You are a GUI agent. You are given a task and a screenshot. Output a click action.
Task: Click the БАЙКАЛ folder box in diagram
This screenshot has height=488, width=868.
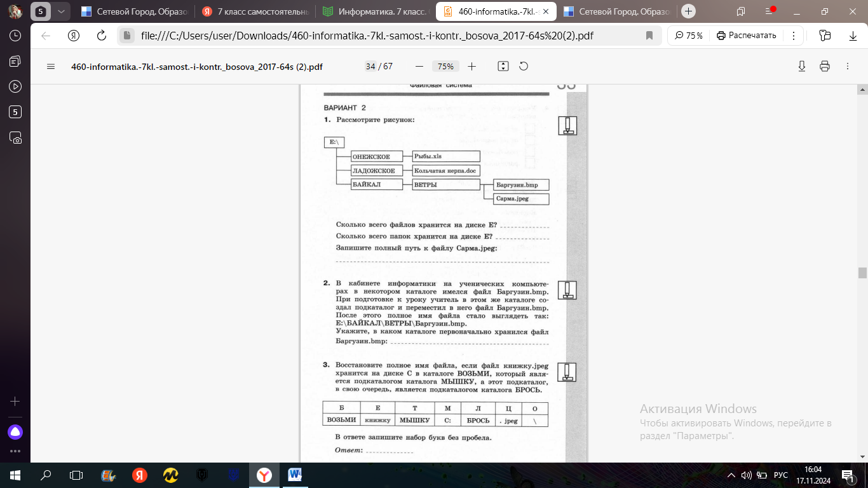pyautogui.click(x=377, y=185)
